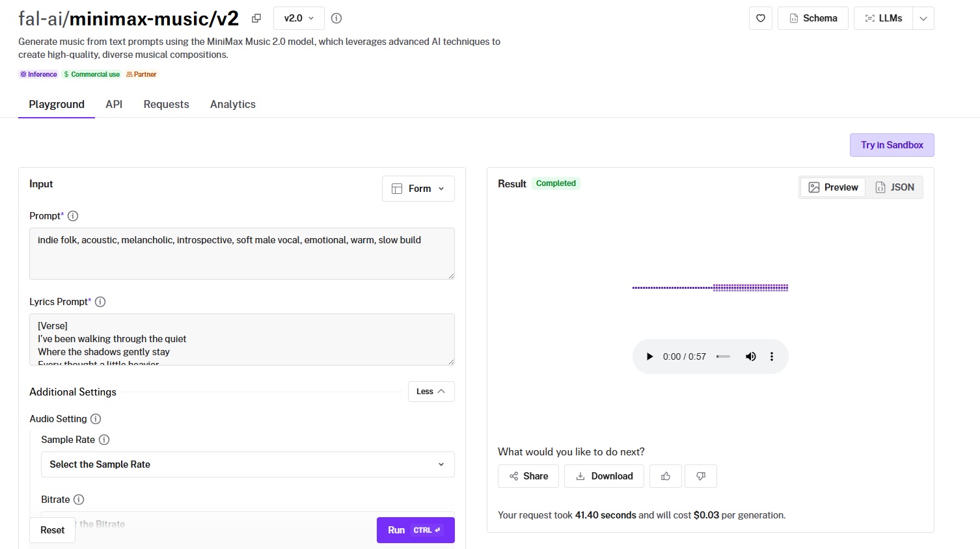This screenshot has height=549, width=980.
Task: Open the API tab
Action: tap(114, 104)
